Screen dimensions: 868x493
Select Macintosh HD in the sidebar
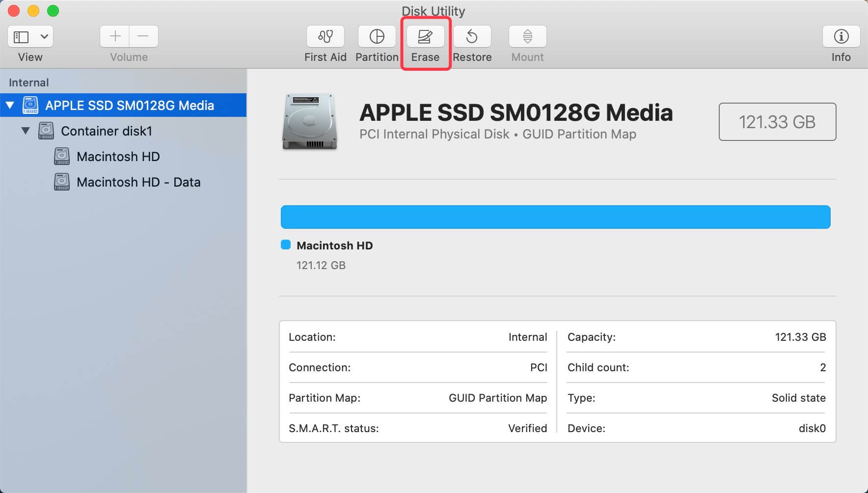click(x=118, y=156)
